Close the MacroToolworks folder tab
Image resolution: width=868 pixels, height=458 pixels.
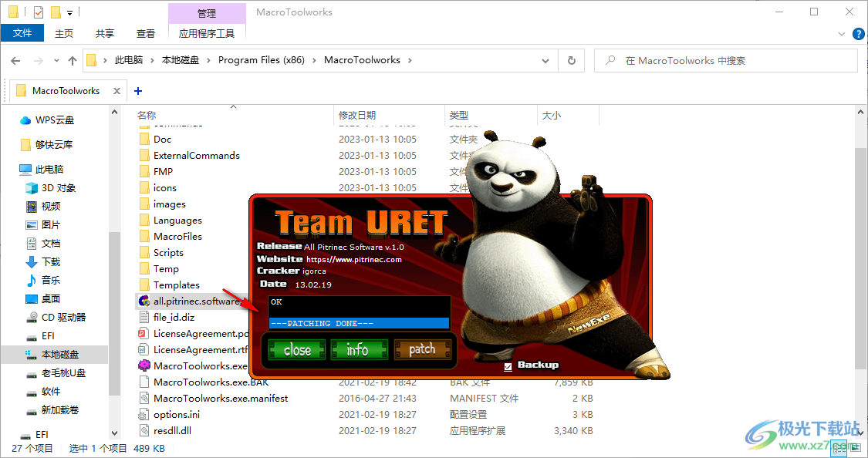(117, 91)
